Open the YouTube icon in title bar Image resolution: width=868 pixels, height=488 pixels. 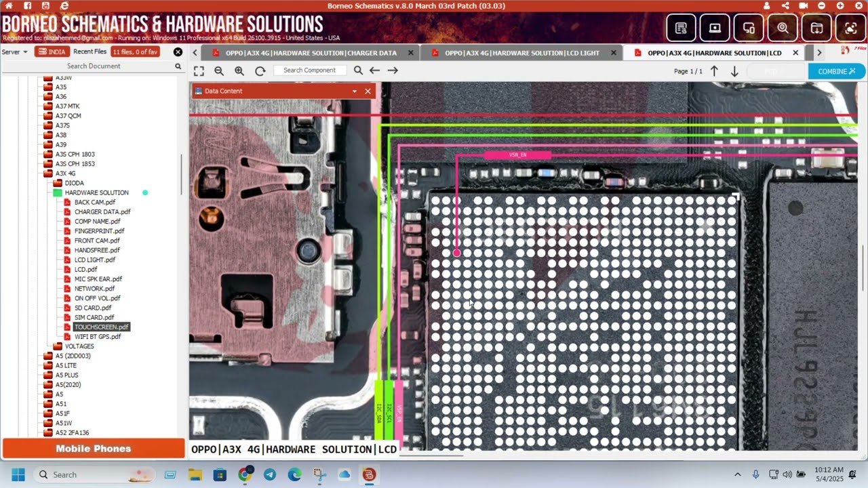[x=45, y=5]
